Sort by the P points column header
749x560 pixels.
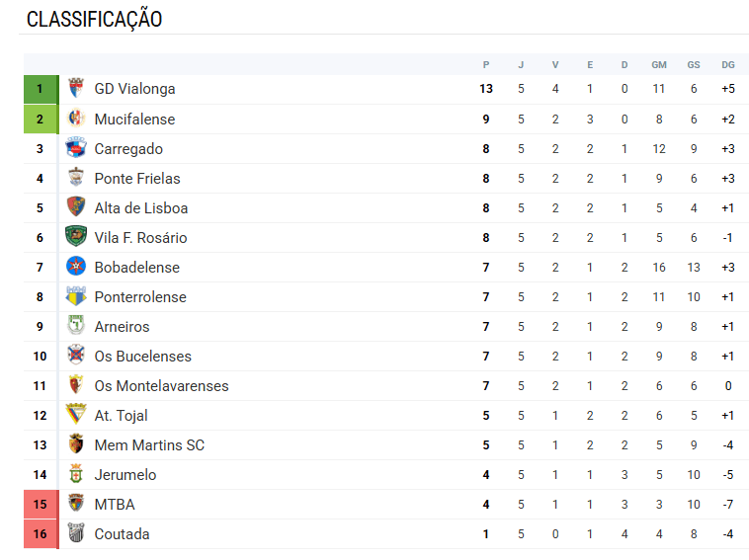pyautogui.click(x=486, y=65)
